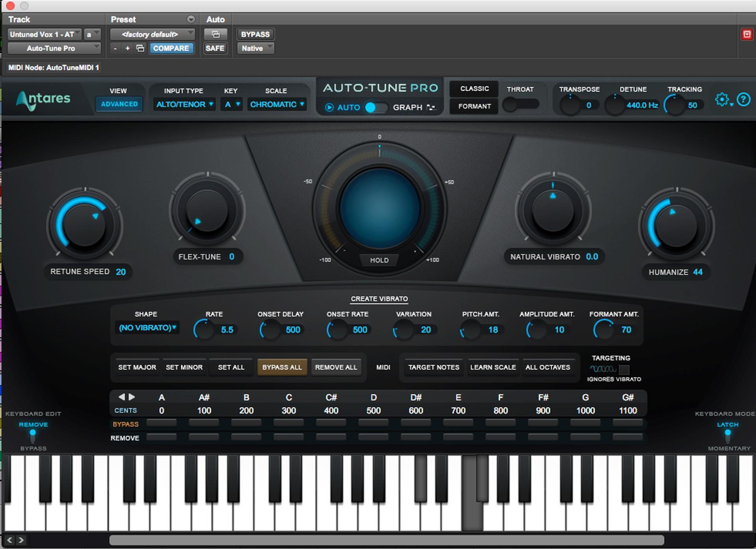This screenshot has height=549, width=756.
Task: Click the MIDI Node: AutoTuneMIDI 1 label
Action: (54, 68)
